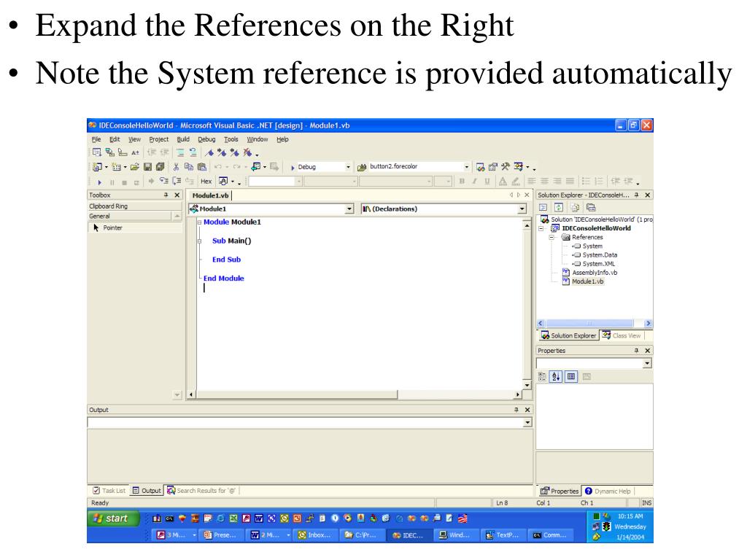747x560 pixels.
Task: Click the Add New Item icon
Action: pyautogui.click(x=116, y=167)
